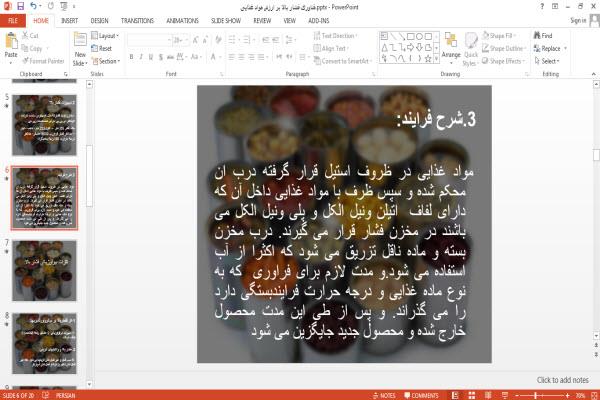The height and width of the screenshot is (400, 600).
Task: Switch to the VIEW tab
Action: 289,21
